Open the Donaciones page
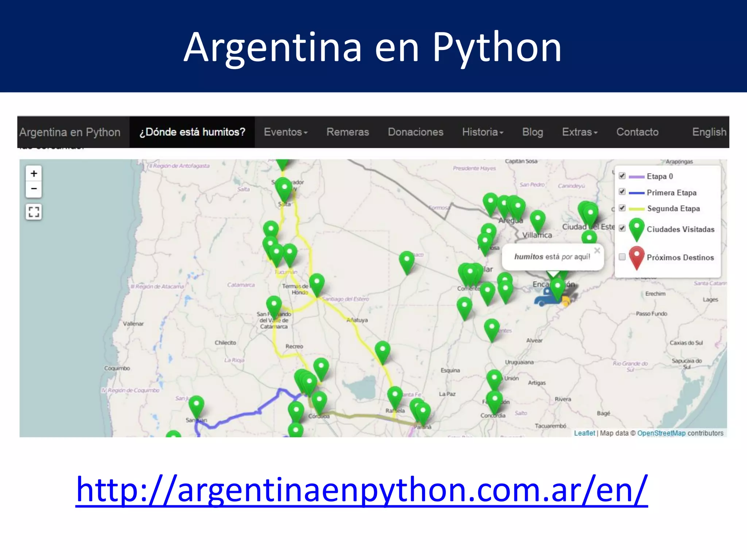Image resolution: width=747 pixels, height=560 pixels. (x=415, y=132)
